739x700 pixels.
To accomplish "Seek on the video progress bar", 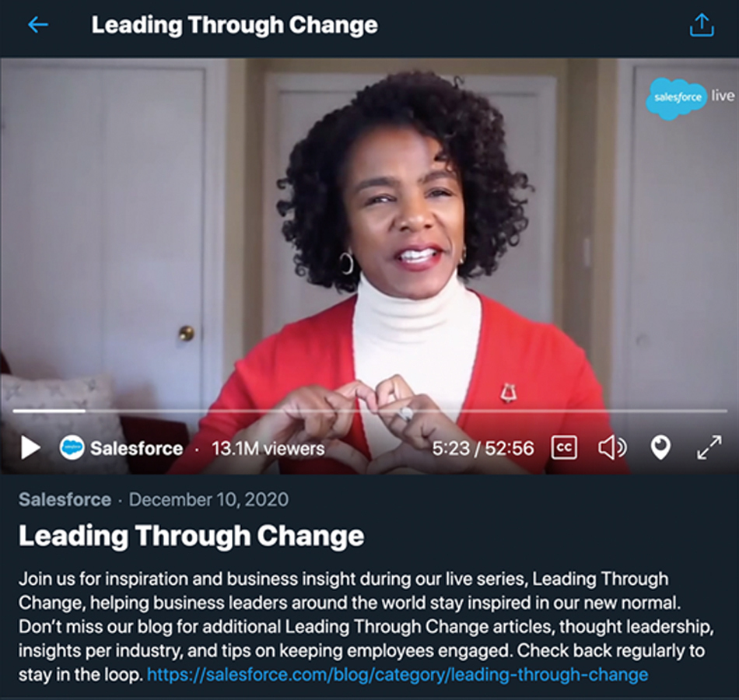I will (x=370, y=411).
